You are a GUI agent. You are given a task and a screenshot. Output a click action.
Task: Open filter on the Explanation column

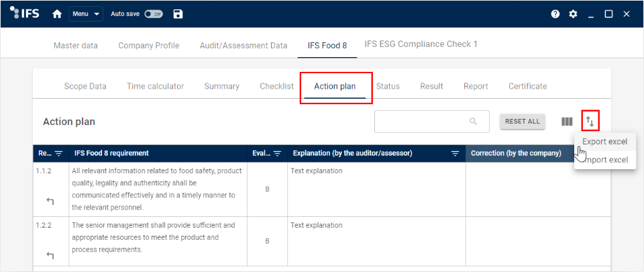coord(455,154)
